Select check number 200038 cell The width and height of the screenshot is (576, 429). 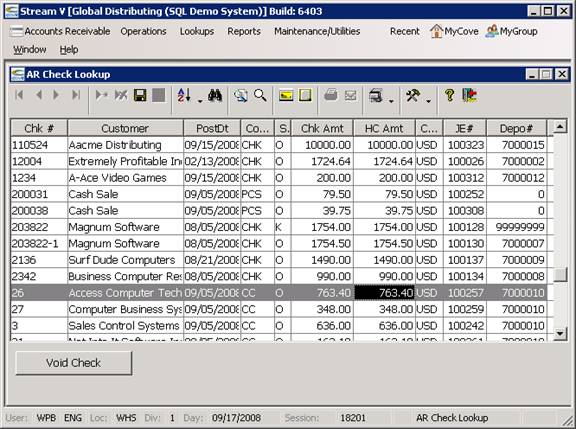click(39, 211)
